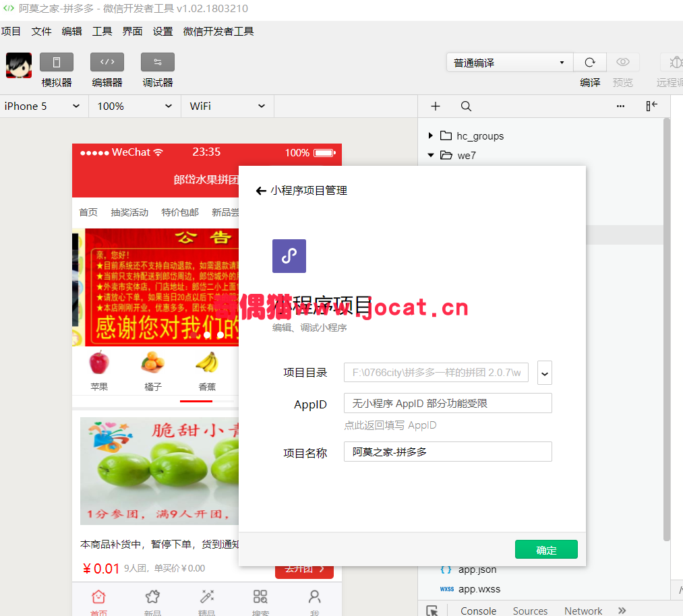Click the 我 profile icon in bottom bar

(314, 596)
